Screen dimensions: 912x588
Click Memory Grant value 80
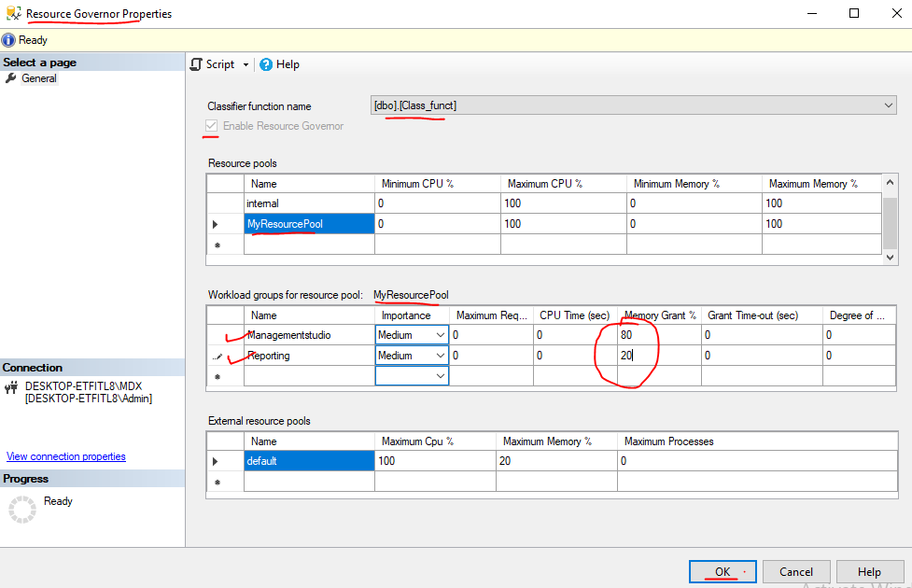(x=659, y=335)
